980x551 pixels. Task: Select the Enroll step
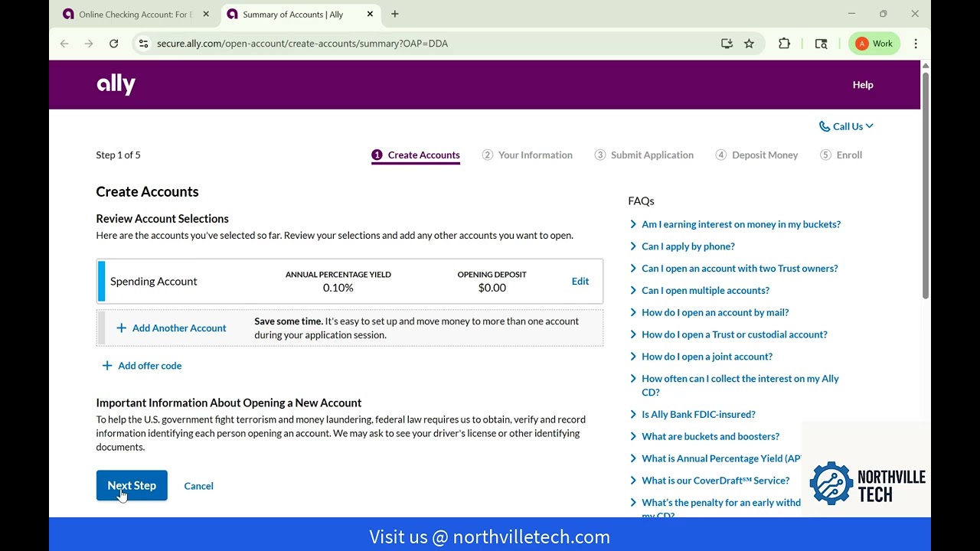click(x=841, y=155)
